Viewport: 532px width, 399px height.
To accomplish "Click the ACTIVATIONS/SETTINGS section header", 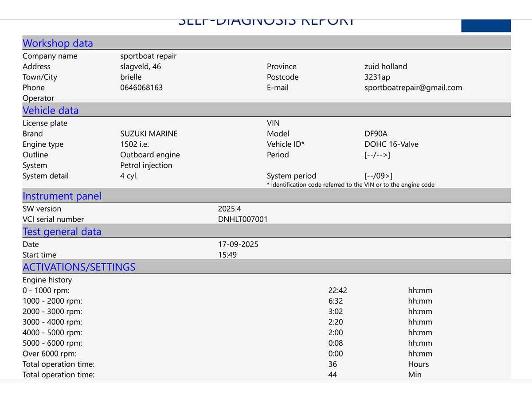I will [x=79, y=267].
